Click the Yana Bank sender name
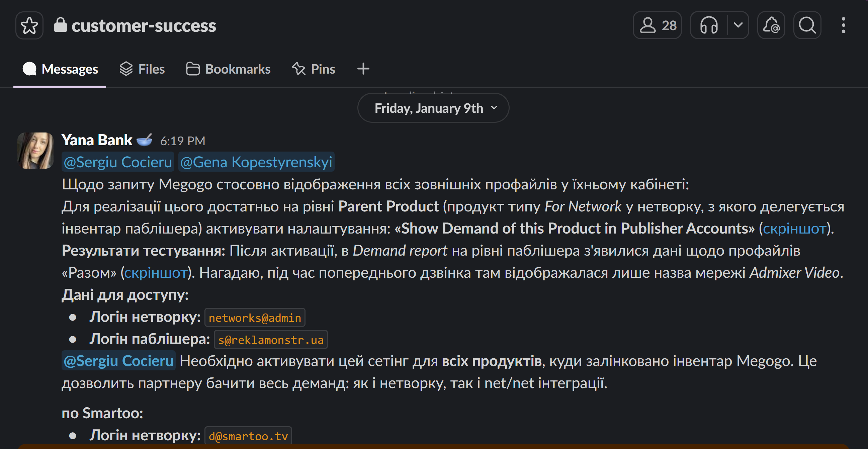The width and height of the screenshot is (868, 449). 97,140
